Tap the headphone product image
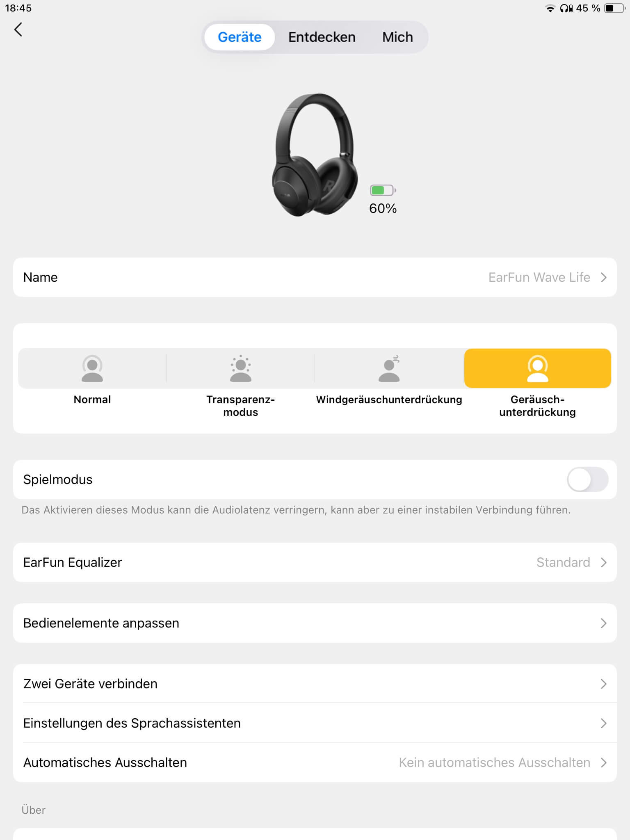Image resolution: width=630 pixels, height=840 pixels. point(315,155)
